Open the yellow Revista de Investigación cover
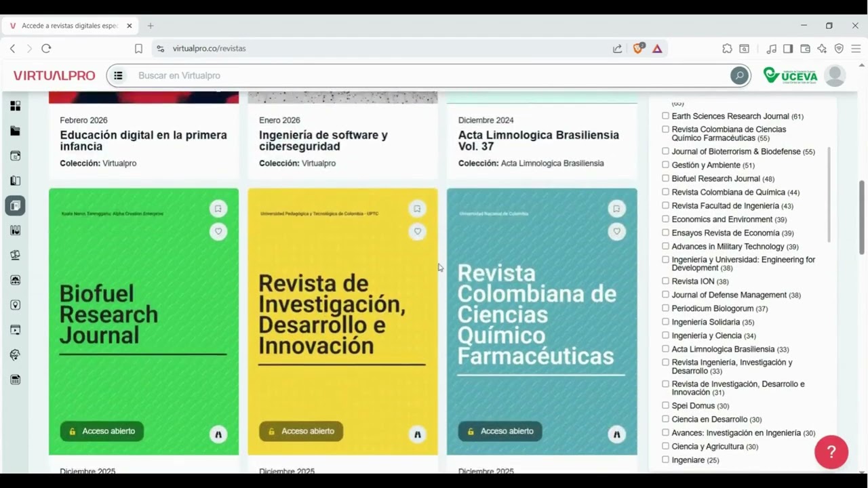The image size is (868, 488). [342, 321]
